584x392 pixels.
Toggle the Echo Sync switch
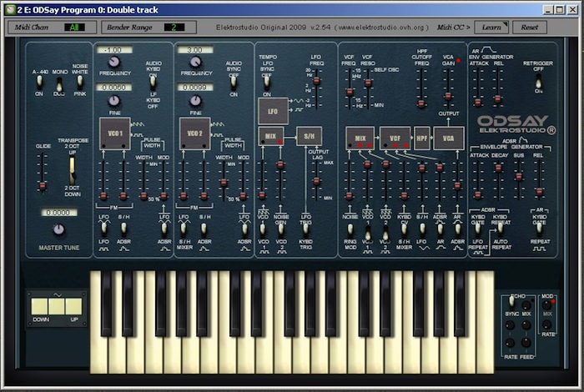pos(511,301)
